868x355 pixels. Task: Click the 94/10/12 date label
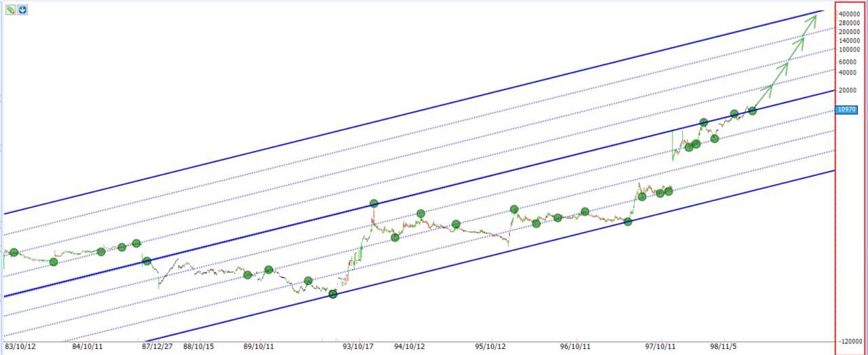click(410, 346)
